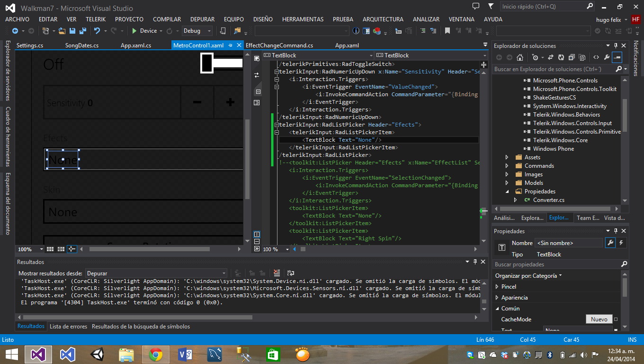Screen dimensions: 644x364
Task: Click the bookmark toggle icon in toolbar
Action: pyautogui.click(x=447, y=31)
